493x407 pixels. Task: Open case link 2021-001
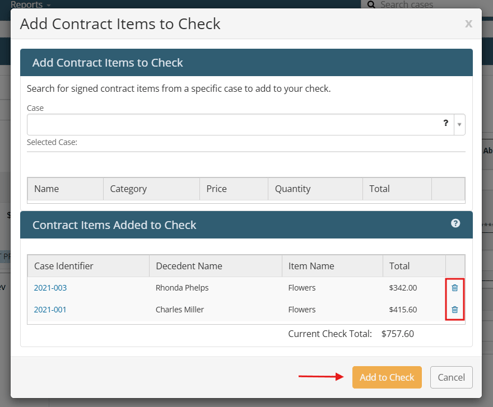(x=50, y=310)
